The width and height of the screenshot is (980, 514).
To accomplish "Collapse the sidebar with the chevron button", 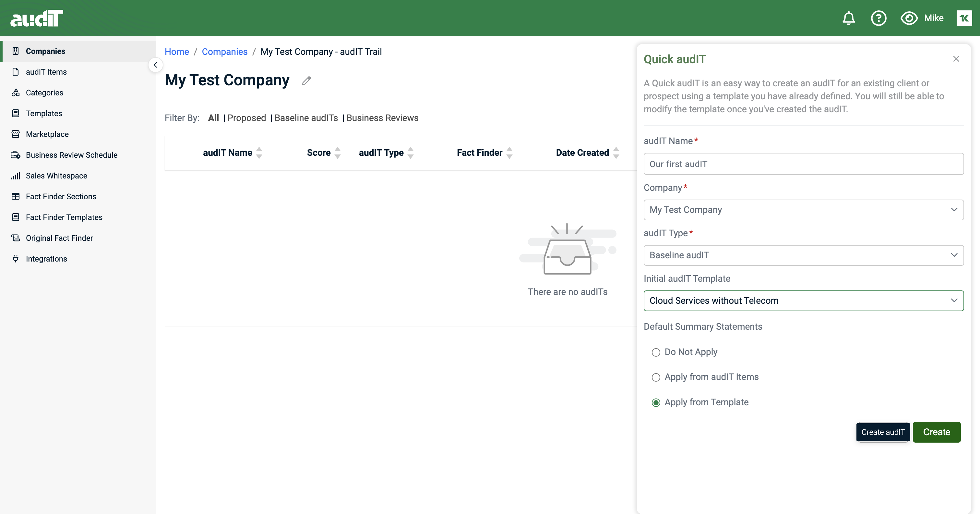I will pyautogui.click(x=155, y=65).
